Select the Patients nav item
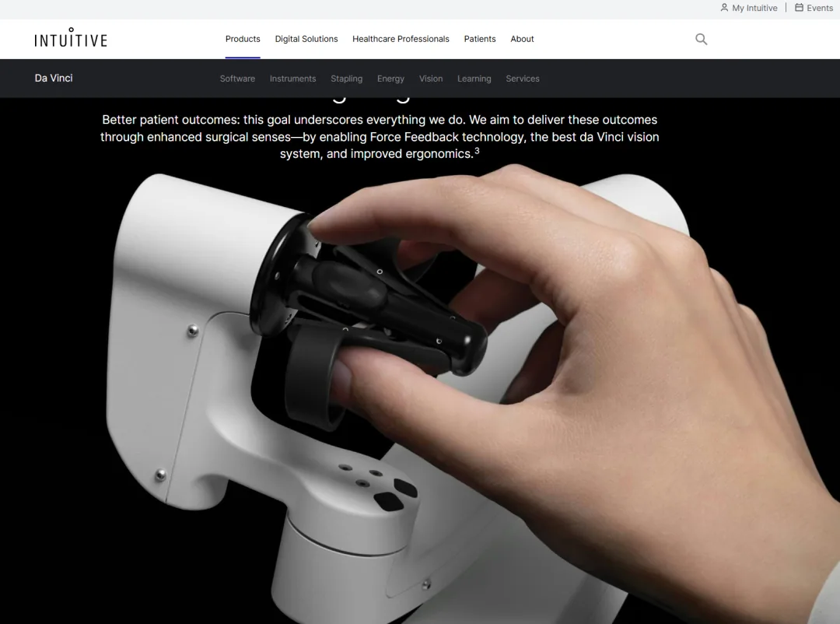Screen dimensions: 840x624 480,39
